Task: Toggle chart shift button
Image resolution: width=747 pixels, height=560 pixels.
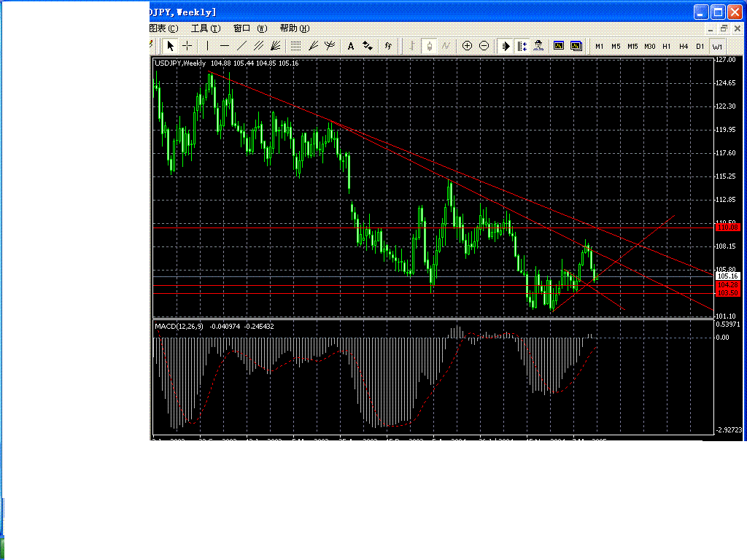Action: click(522, 46)
